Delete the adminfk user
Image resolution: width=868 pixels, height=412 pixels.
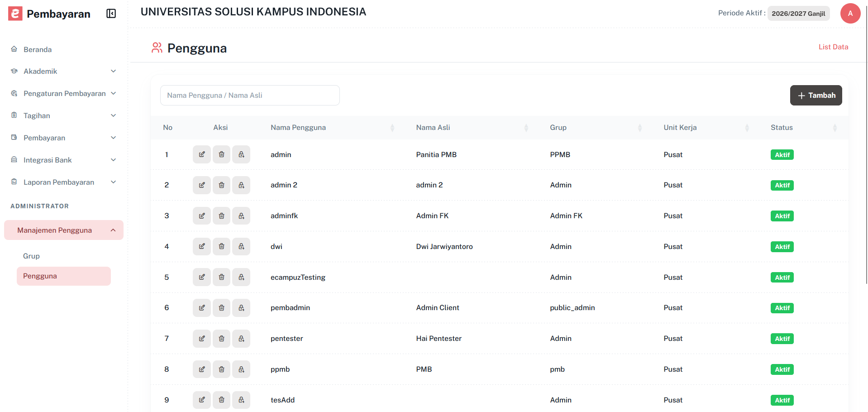tap(222, 216)
